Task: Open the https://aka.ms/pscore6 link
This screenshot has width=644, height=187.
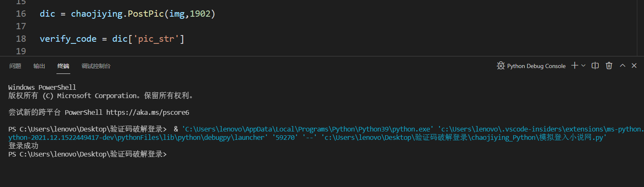Action: pyautogui.click(x=148, y=113)
